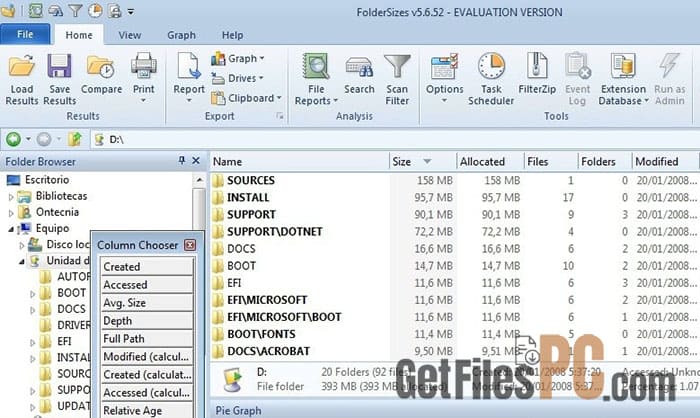
Task: Open the File tab
Action: (25, 34)
